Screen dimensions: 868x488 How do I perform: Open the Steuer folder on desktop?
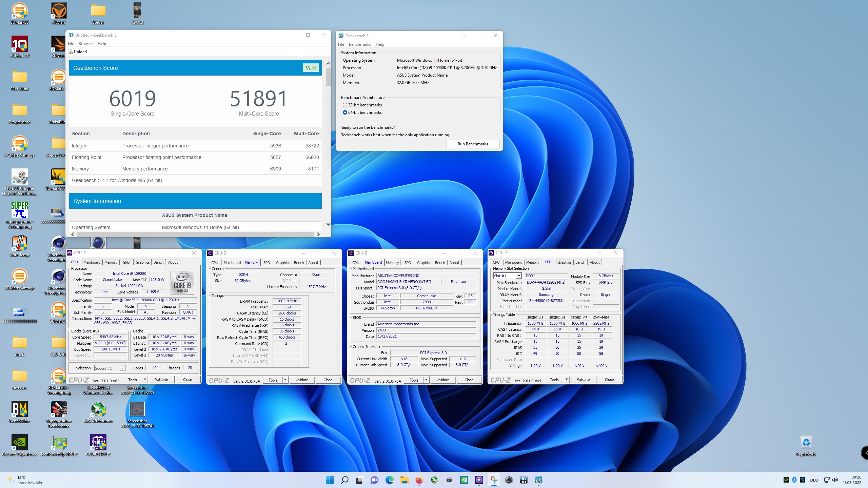click(x=98, y=14)
